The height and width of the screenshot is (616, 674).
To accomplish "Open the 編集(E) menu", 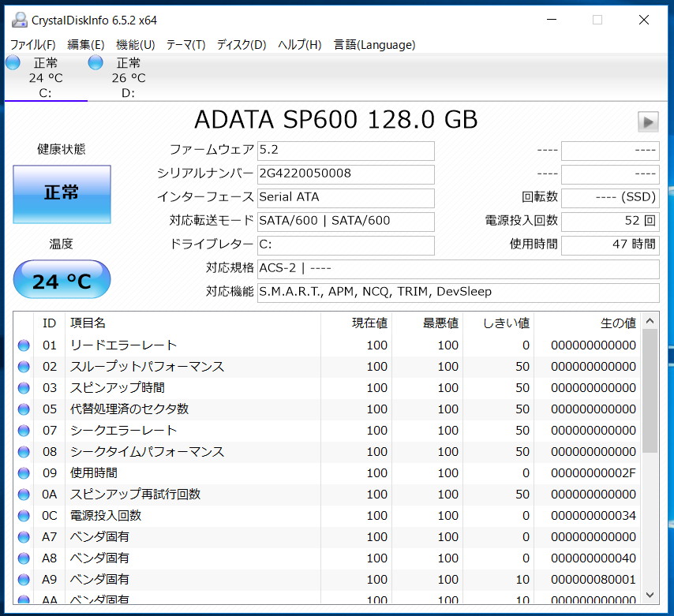I will 86,45.
